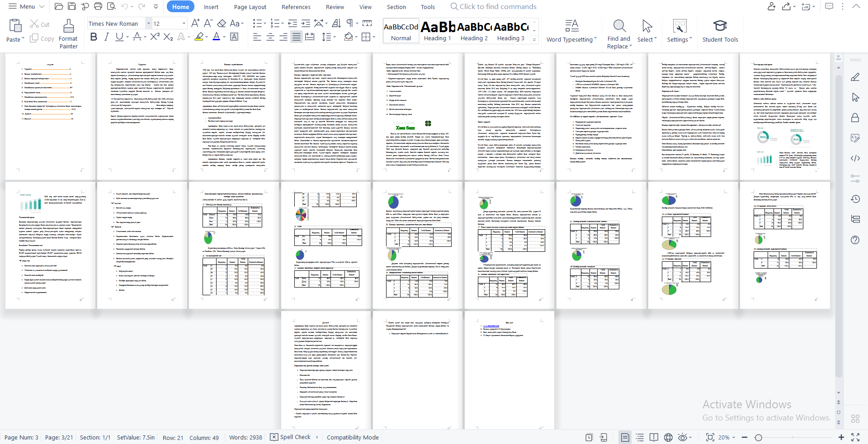Screen dimensions: 868x444
Task: Click the distributed alignment icon
Action: click(x=310, y=37)
